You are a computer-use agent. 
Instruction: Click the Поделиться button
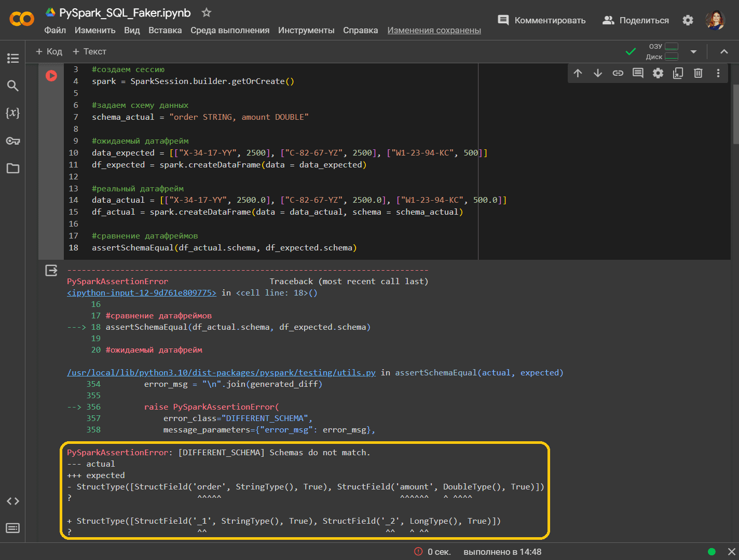pos(635,20)
